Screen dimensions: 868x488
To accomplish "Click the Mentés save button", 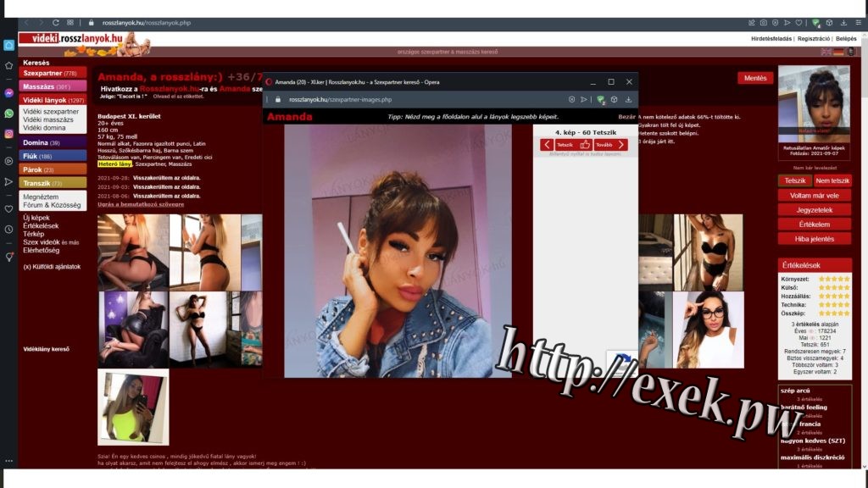I will click(754, 78).
